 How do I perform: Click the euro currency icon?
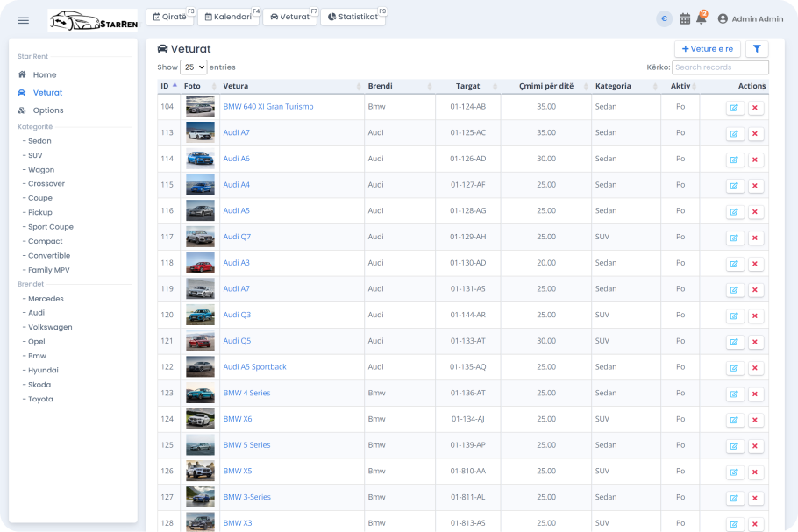tap(664, 18)
